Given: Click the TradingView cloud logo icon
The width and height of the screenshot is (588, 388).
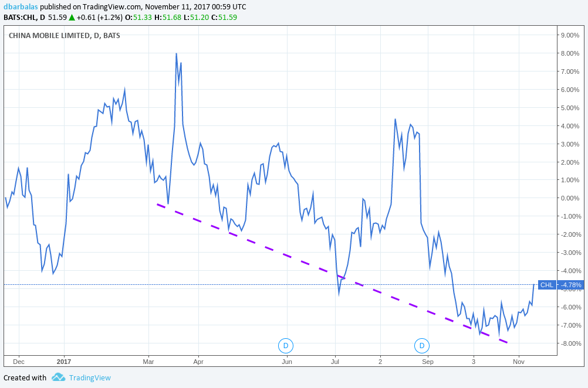Looking at the screenshot, I should pyautogui.click(x=59, y=377).
